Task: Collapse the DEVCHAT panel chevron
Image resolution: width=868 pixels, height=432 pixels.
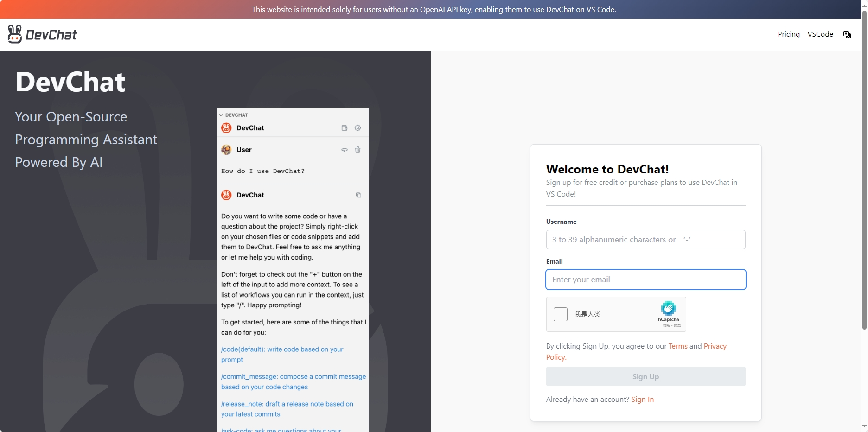Action: pos(221,115)
